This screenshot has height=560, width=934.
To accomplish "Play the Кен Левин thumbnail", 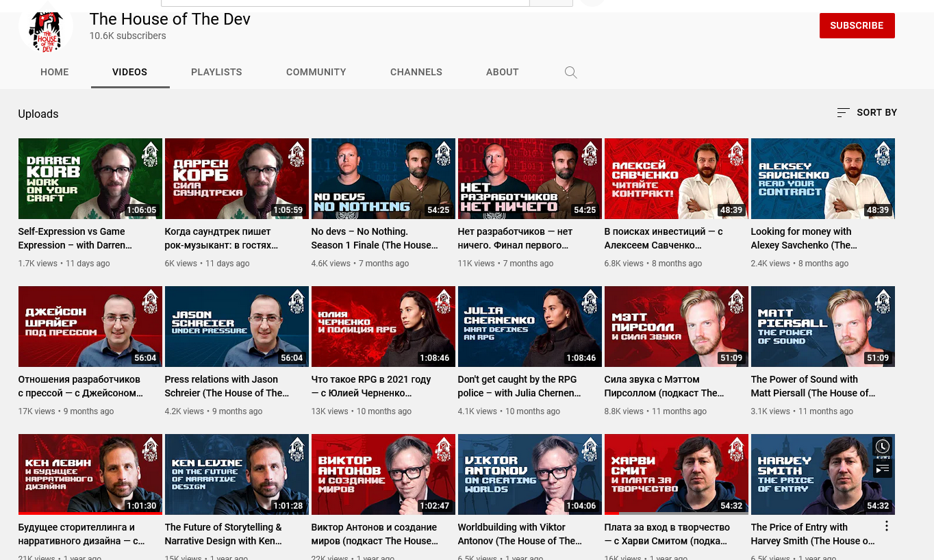I will pyautogui.click(x=90, y=474).
